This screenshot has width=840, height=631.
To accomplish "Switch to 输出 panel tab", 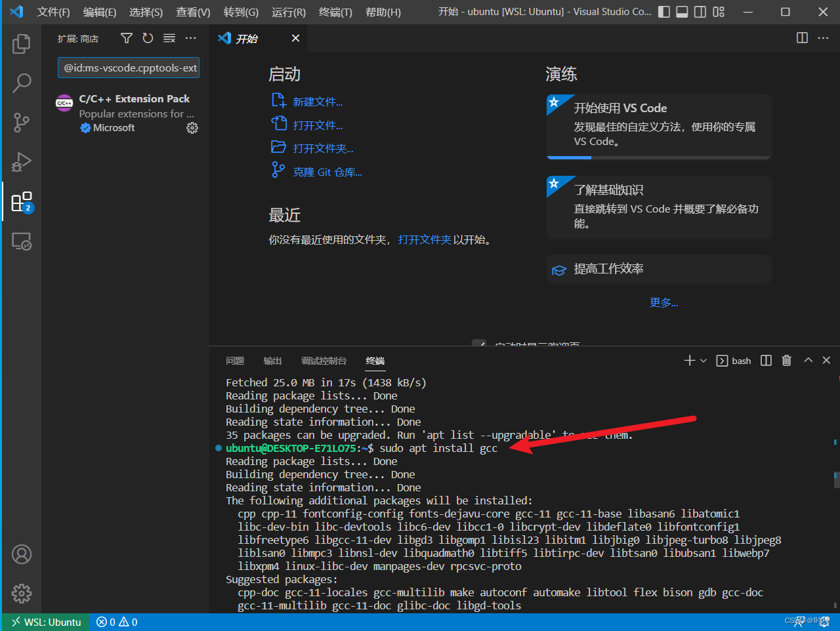I will (272, 361).
